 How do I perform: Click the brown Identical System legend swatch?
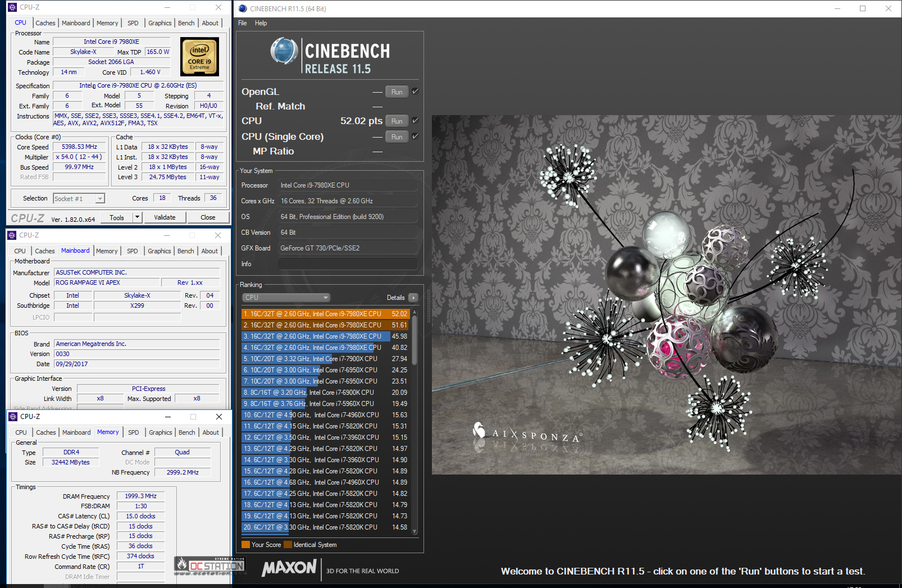[x=288, y=545]
